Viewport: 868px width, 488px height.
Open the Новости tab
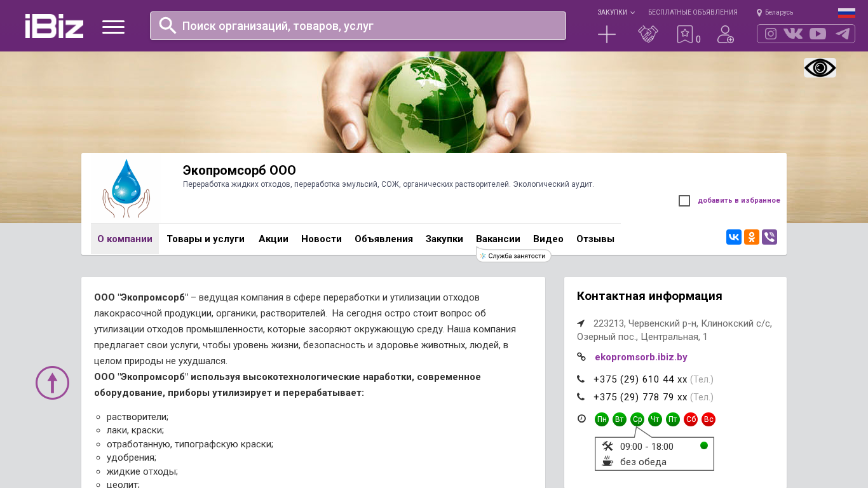(322, 239)
